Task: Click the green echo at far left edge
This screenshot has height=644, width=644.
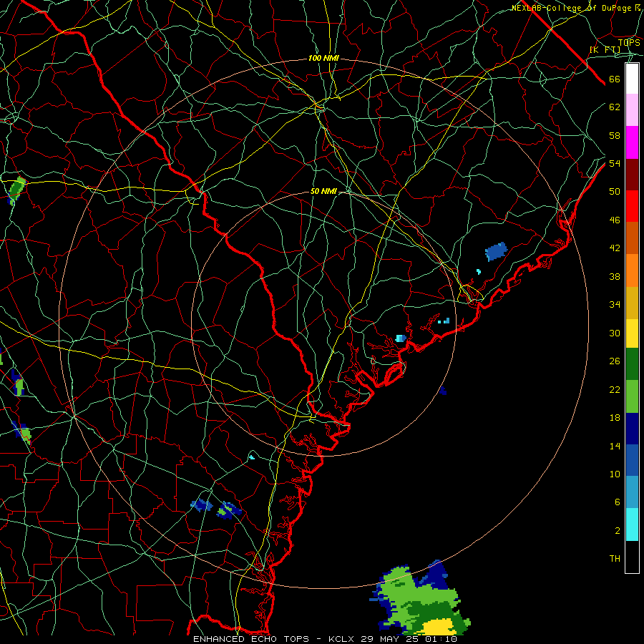Action: click(17, 190)
